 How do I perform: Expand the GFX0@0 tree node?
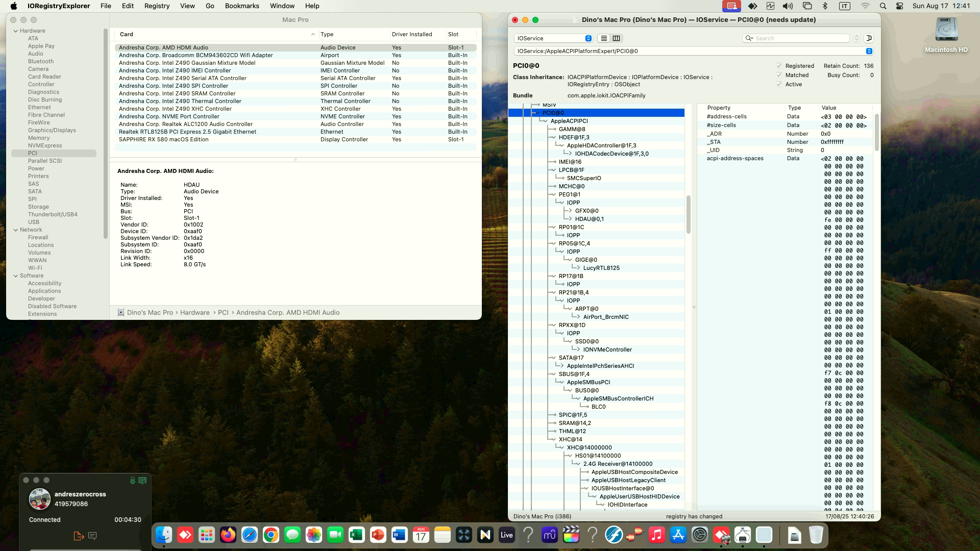click(569, 211)
